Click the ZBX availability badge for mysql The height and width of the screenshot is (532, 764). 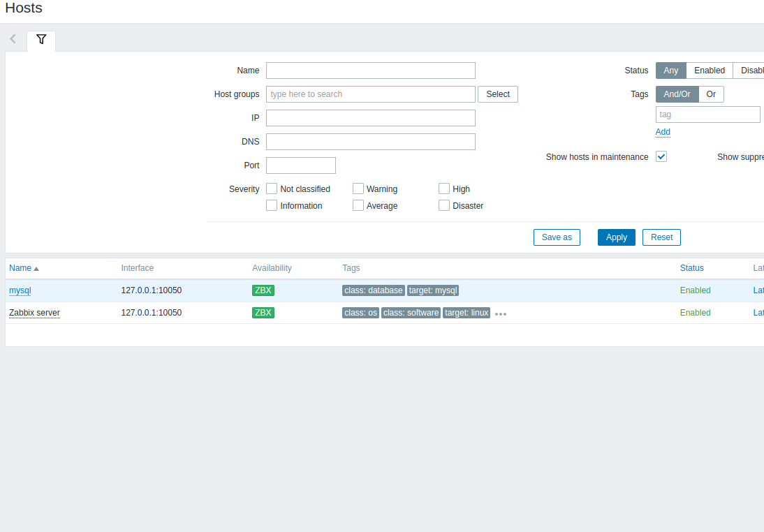coord(263,290)
